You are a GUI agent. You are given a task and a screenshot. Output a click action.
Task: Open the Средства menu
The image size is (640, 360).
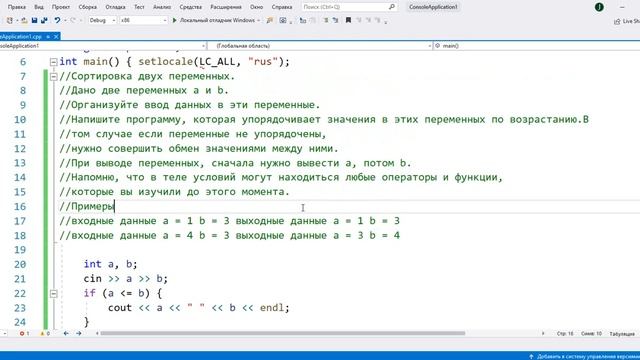pos(191,7)
